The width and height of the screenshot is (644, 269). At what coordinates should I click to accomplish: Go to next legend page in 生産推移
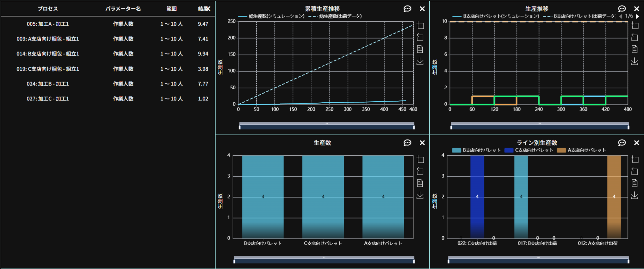point(638,16)
